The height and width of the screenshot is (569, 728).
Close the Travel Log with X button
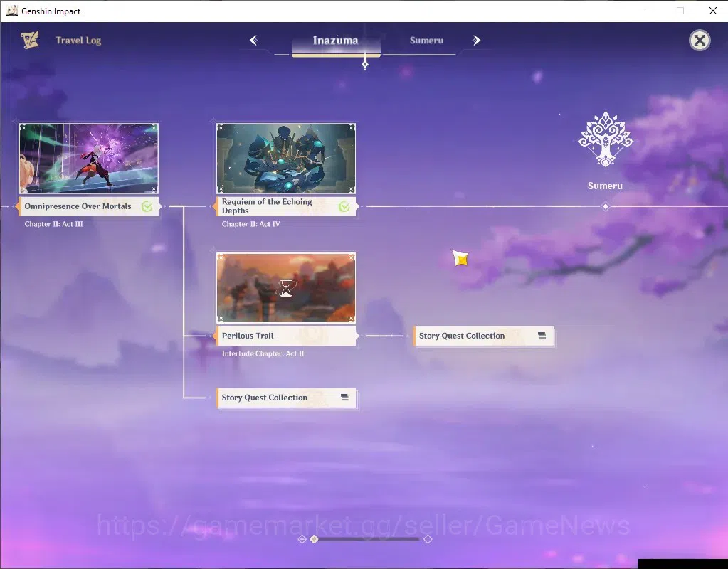(x=700, y=41)
